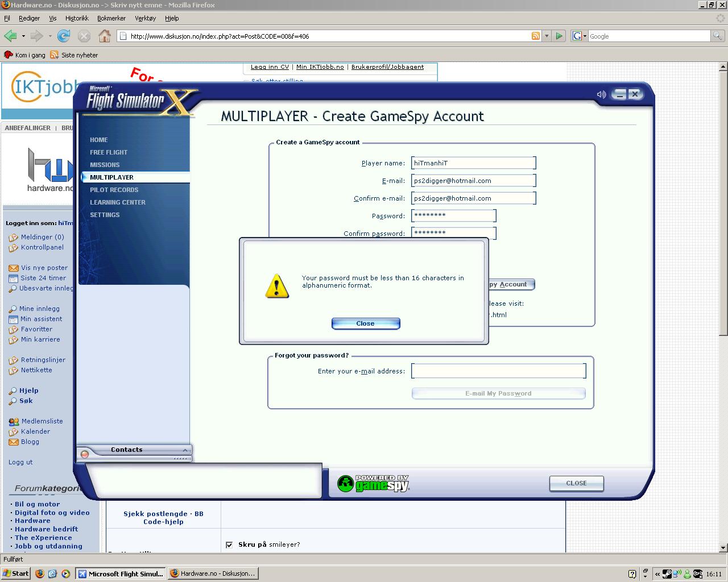
Task: Open Meldinger using its folder icon
Action: [13, 237]
